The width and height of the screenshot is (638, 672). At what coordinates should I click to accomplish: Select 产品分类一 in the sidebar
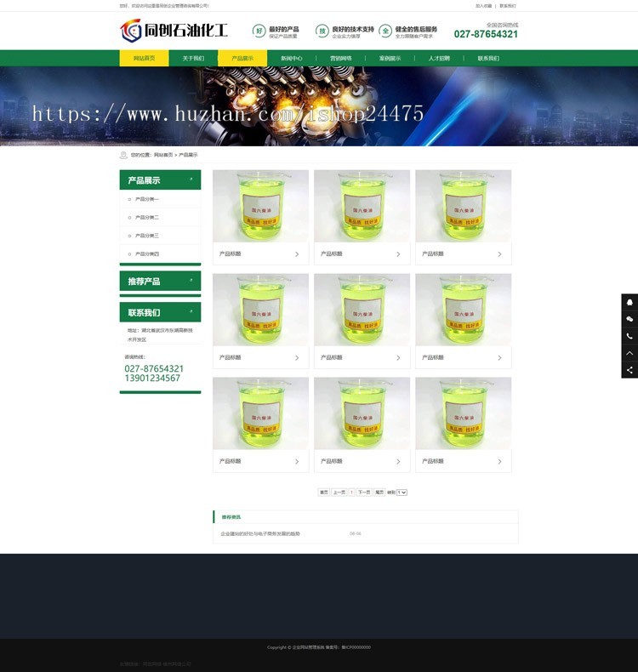point(147,199)
